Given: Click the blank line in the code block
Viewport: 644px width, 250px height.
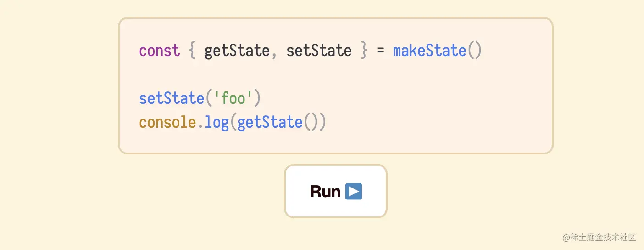Looking at the screenshot, I should 335,74.
